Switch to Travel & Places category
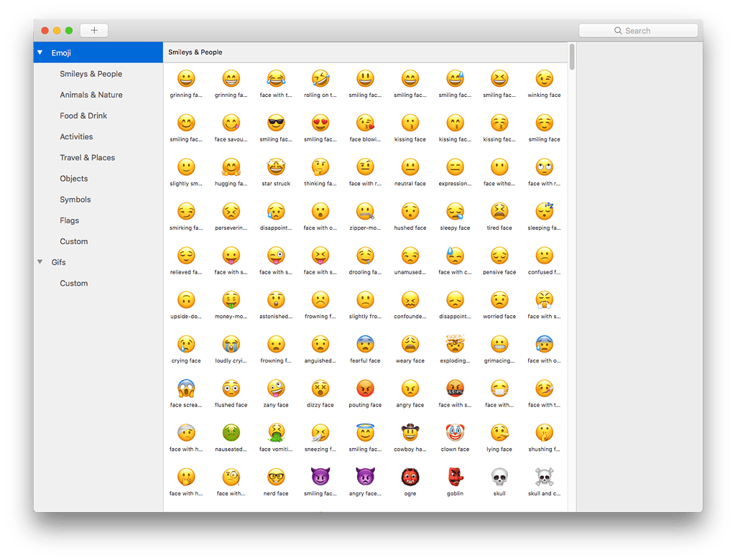 tap(87, 157)
